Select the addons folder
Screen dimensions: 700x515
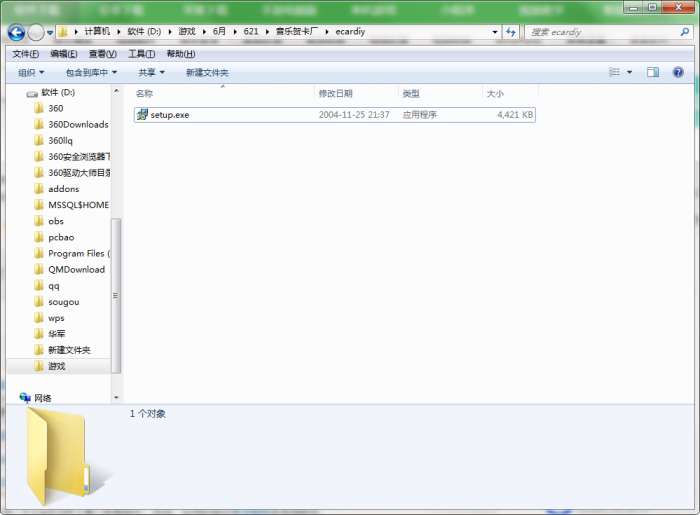pyautogui.click(x=63, y=189)
